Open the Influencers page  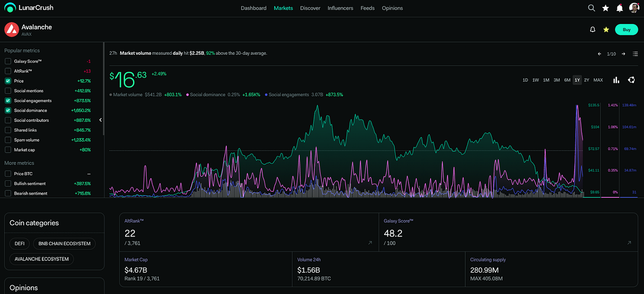[340, 8]
